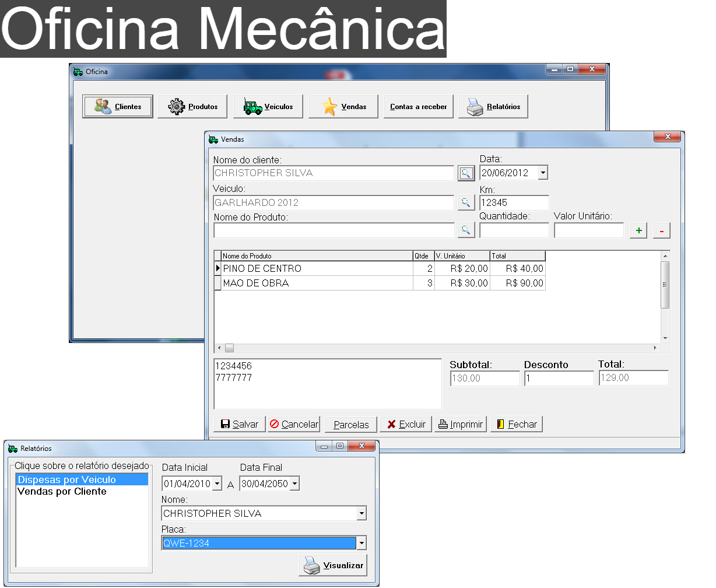Select Vendas por Cliente report
Viewport: 716px width, 588px height.
(62, 492)
